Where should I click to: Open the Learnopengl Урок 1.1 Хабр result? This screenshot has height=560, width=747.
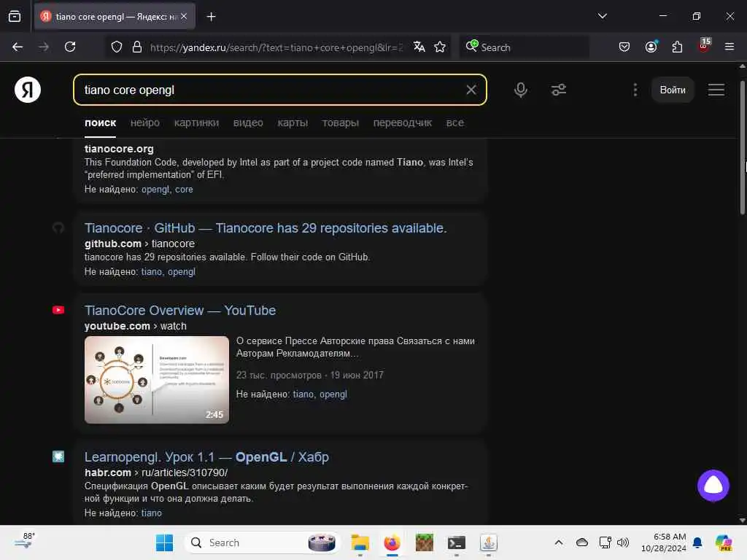[206, 457]
